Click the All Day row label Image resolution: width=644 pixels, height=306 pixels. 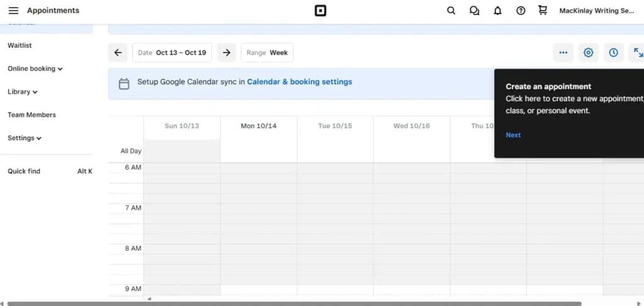coord(131,151)
